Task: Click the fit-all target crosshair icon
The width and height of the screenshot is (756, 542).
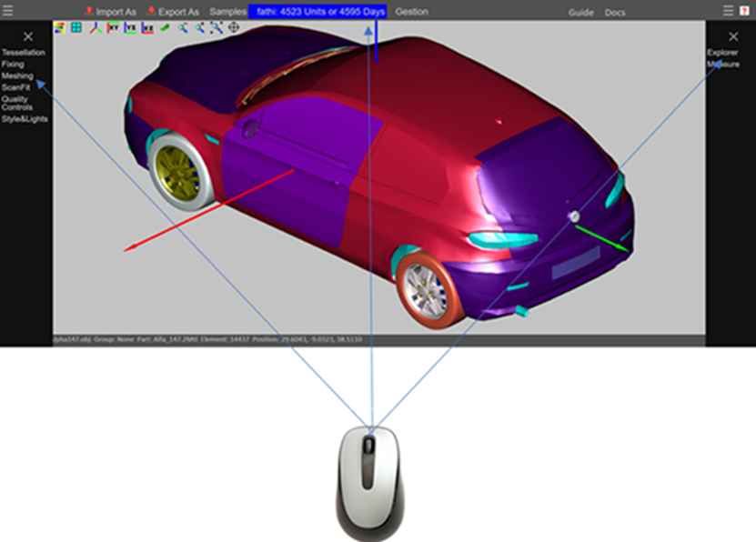Action: (234, 27)
